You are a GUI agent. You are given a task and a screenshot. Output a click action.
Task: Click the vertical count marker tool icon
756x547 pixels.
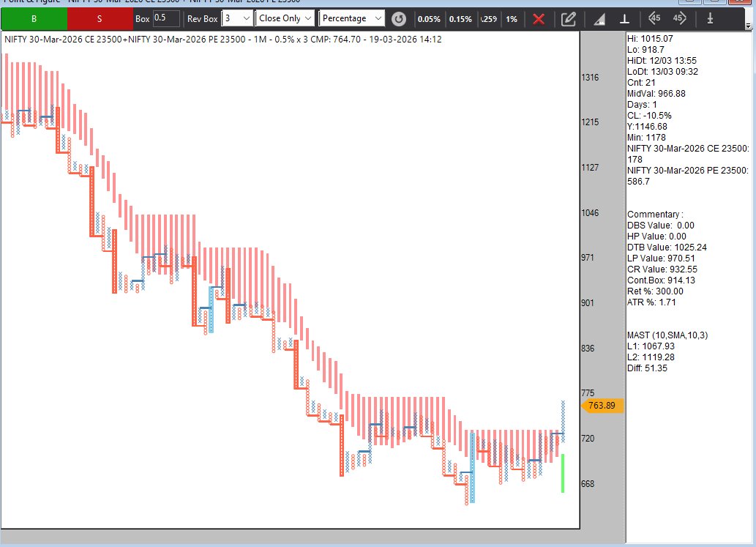[x=710, y=18]
